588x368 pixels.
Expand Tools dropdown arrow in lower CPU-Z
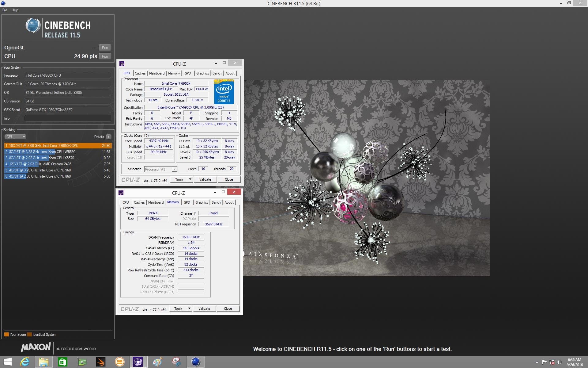coord(190,309)
